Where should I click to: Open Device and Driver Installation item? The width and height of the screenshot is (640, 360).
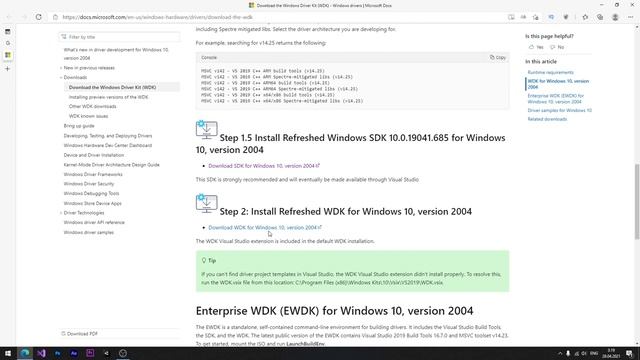pos(93,155)
